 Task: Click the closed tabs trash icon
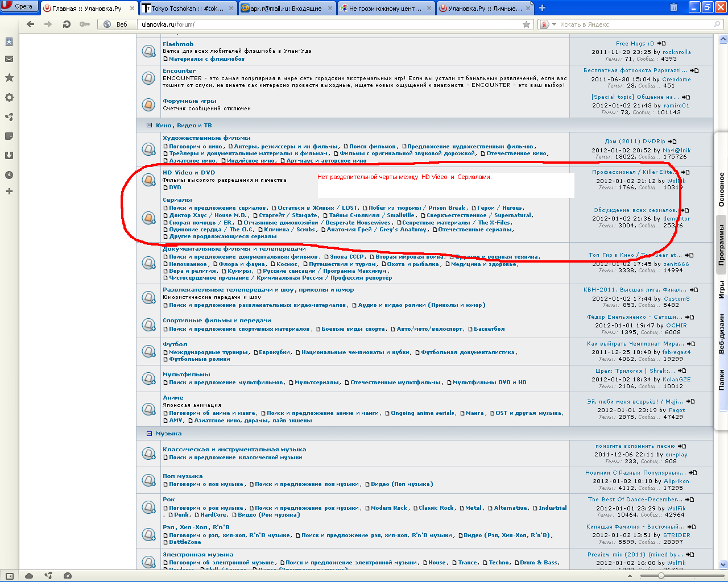pos(673,7)
